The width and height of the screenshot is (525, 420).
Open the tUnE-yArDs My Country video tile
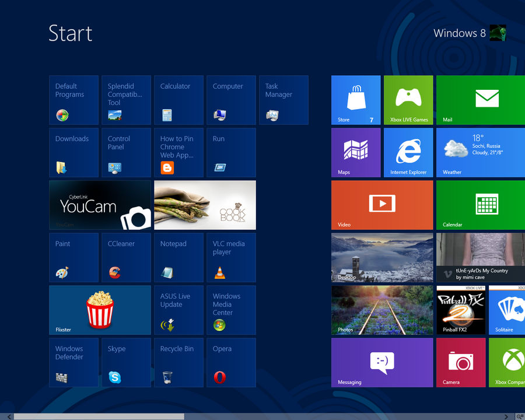pyautogui.click(x=481, y=258)
